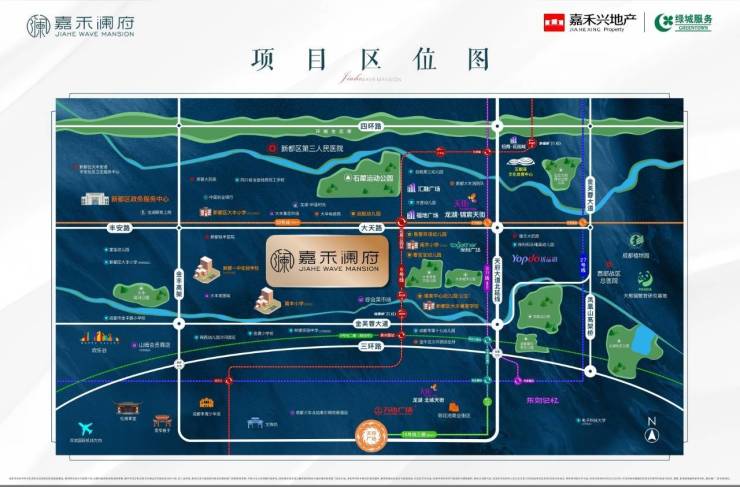
Task: Click the 三环路 road label
Action: [371, 346]
